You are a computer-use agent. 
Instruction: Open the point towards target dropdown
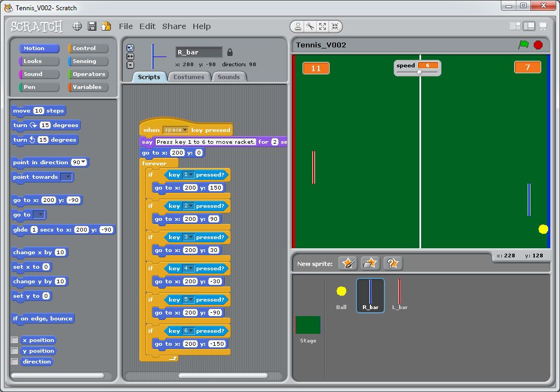pyautogui.click(x=66, y=177)
